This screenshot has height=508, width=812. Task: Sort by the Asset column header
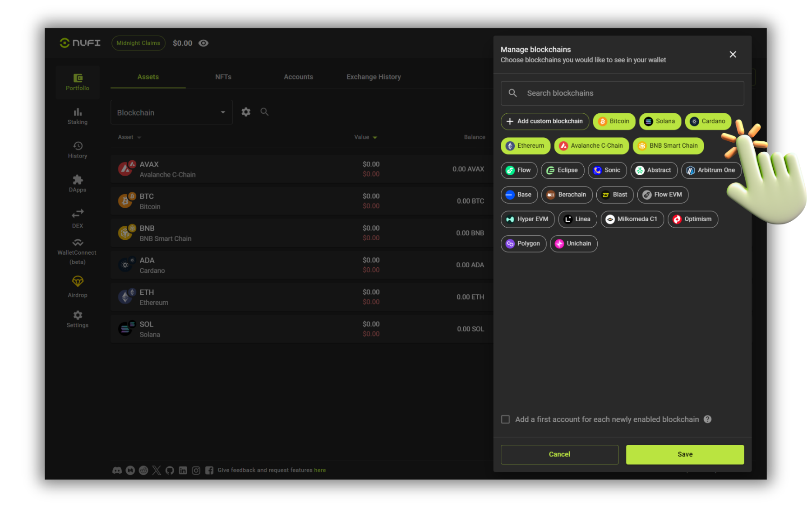[x=129, y=137]
